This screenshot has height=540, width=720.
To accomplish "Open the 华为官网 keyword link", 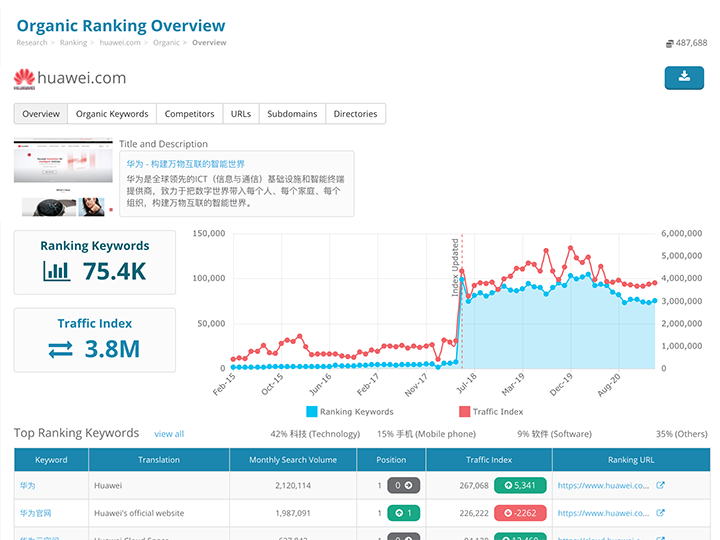I will tap(34, 513).
